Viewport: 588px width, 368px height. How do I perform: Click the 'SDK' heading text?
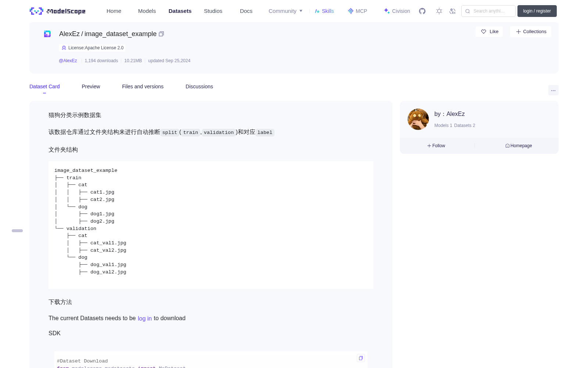(x=54, y=333)
